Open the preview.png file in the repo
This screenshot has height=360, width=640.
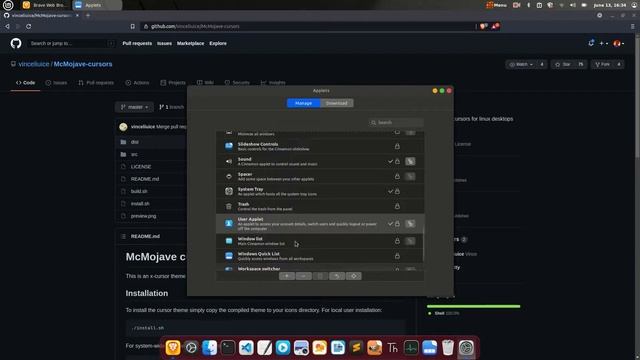point(143,216)
